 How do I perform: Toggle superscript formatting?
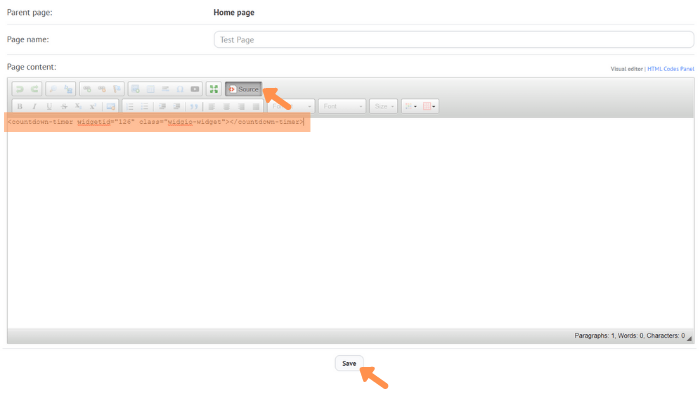point(93,106)
